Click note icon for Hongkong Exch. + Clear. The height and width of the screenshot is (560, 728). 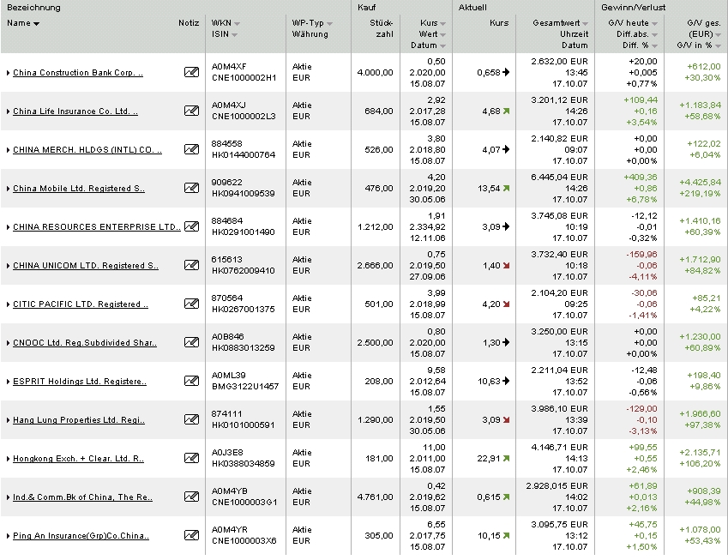pos(191,457)
